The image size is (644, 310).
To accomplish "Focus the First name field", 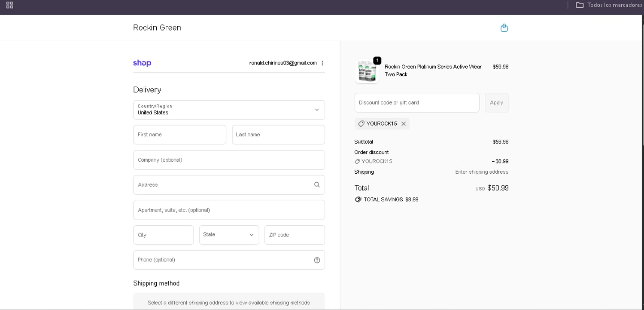I will point(179,135).
